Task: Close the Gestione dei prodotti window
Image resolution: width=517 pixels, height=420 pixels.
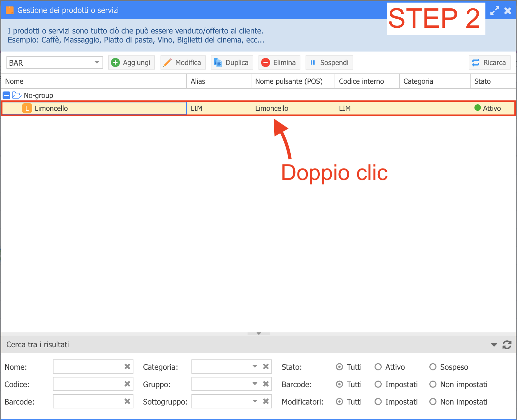Action: pyautogui.click(x=508, y=11)
